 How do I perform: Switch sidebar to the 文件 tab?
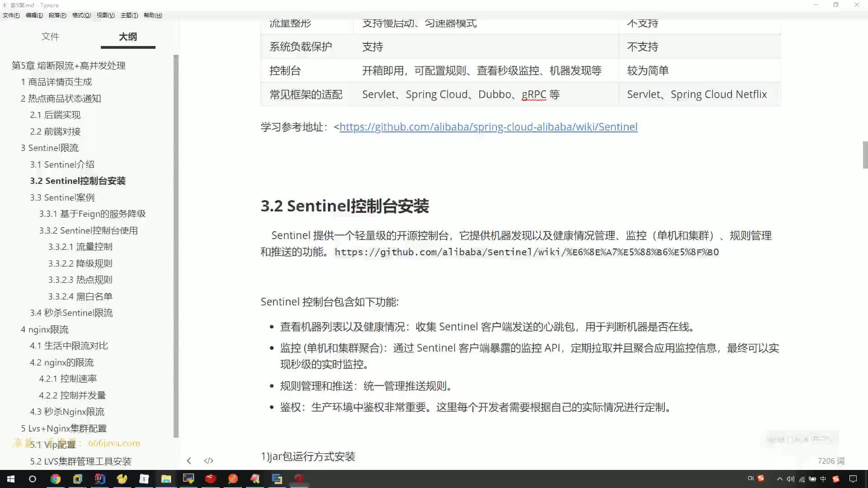coord(50,37)
